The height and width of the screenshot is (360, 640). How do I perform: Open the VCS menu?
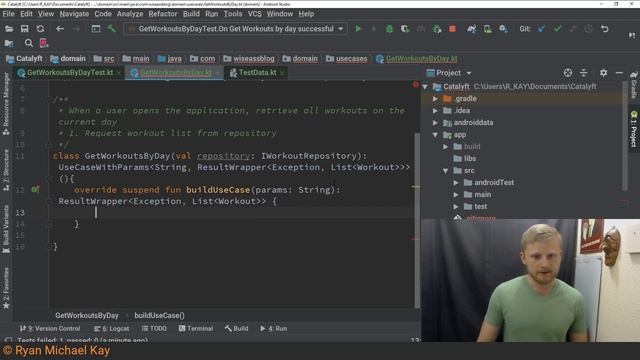254,14
